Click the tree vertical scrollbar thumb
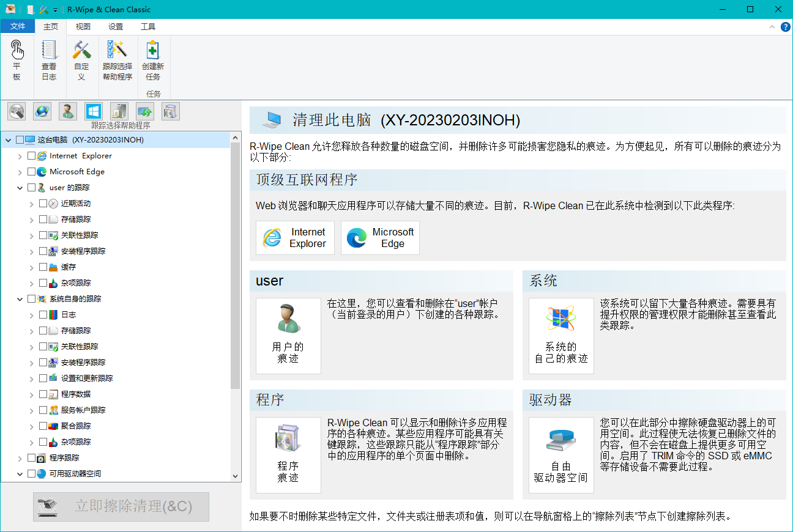793x532 pixels. (x=236, y=266)
